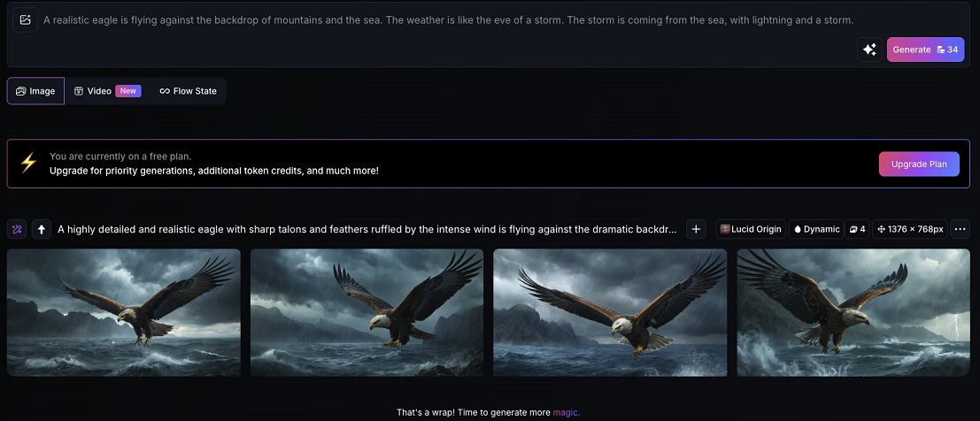Open the Lucid Origin model selector
Image resolution: width=980 pixels, height=421 pixels.
[x=751, y=229]
